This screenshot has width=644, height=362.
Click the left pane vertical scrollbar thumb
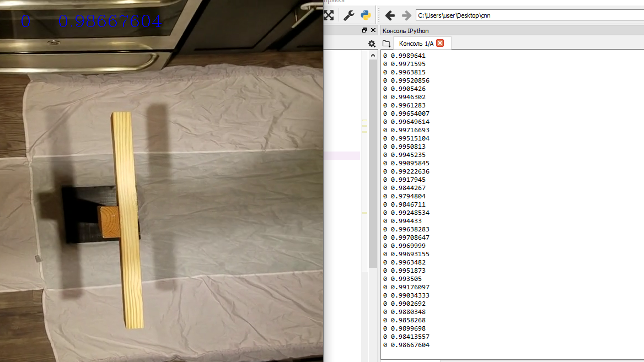coord(373,164)
